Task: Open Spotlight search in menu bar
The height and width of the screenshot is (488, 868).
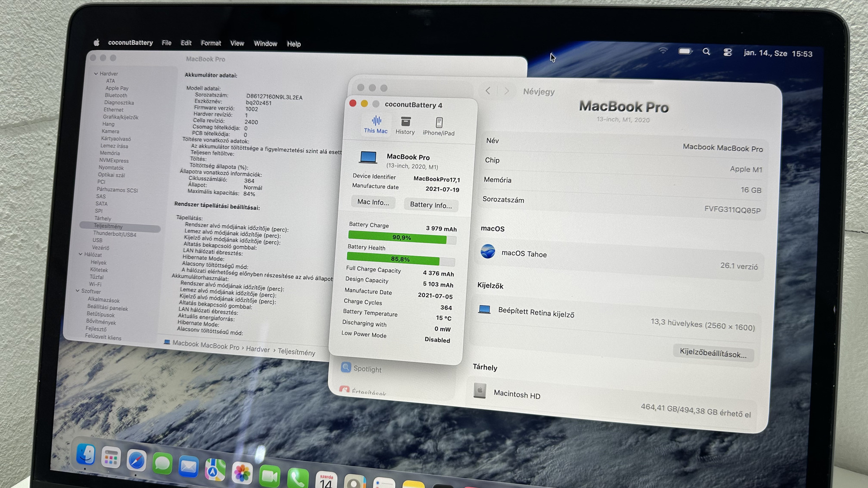Action: [x=706, y=52]
